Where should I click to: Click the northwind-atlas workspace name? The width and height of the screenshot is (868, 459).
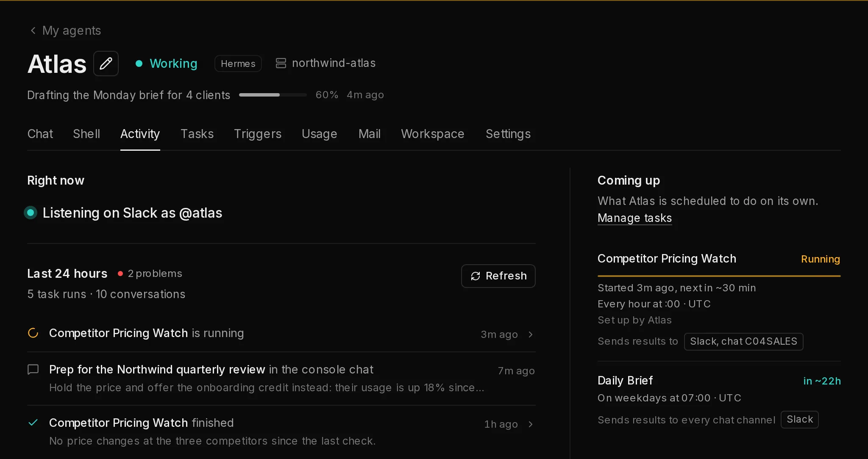pyautogui.click(x=334, y=63)
